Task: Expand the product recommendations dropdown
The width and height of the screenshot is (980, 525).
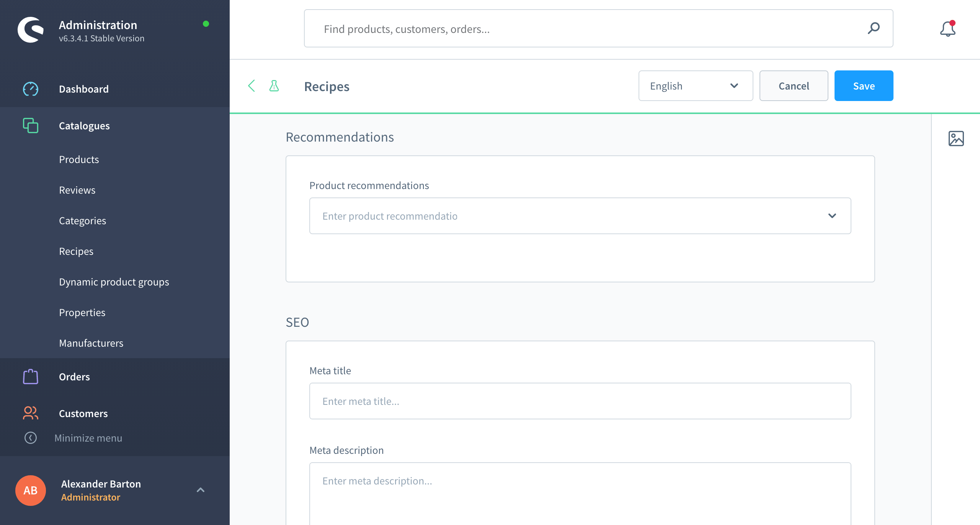Action: pos(832,216)
